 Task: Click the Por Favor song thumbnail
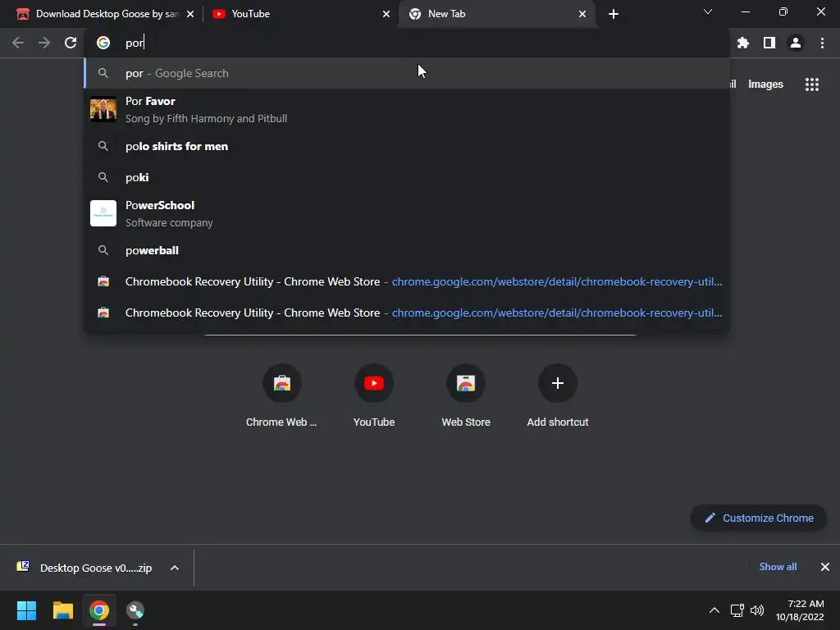pos(103,109)
